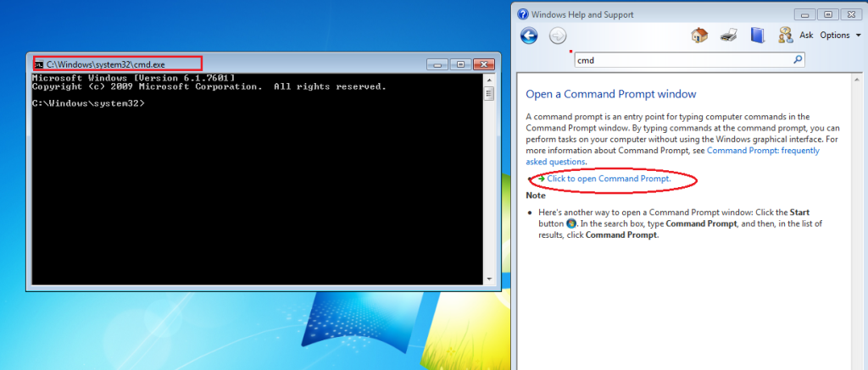This screenshot has width=868, height=370.
Task: Click the search magnifier icon in Help
Action: tap(798, 60)
